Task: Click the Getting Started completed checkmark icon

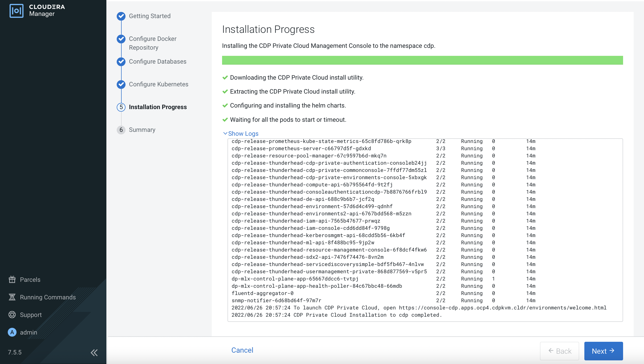Action: [x=121, y=16]
